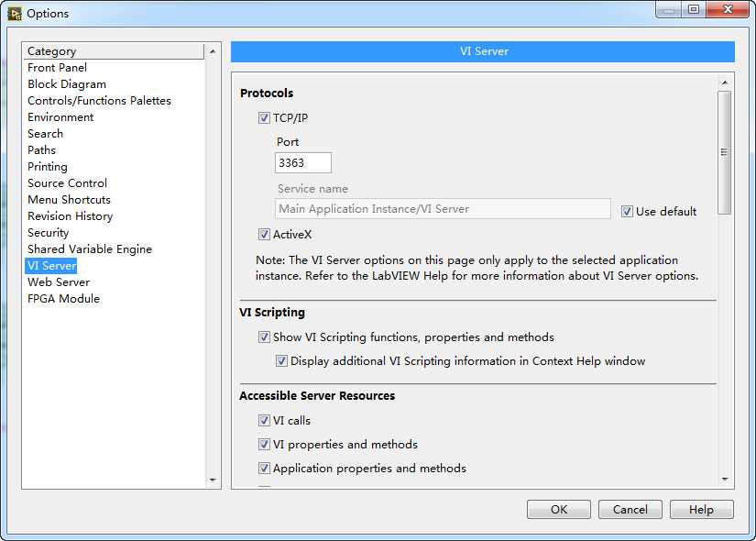Select Shared Variable Engine category
The image size is (756, 541).
[90, 249]
